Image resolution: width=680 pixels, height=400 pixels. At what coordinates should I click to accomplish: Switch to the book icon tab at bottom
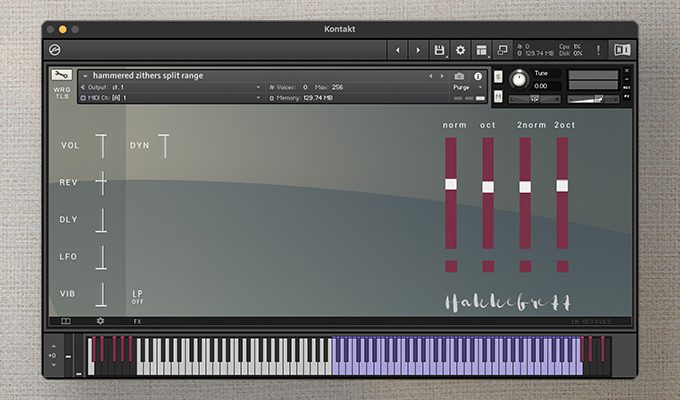click(x=66, y=321)
